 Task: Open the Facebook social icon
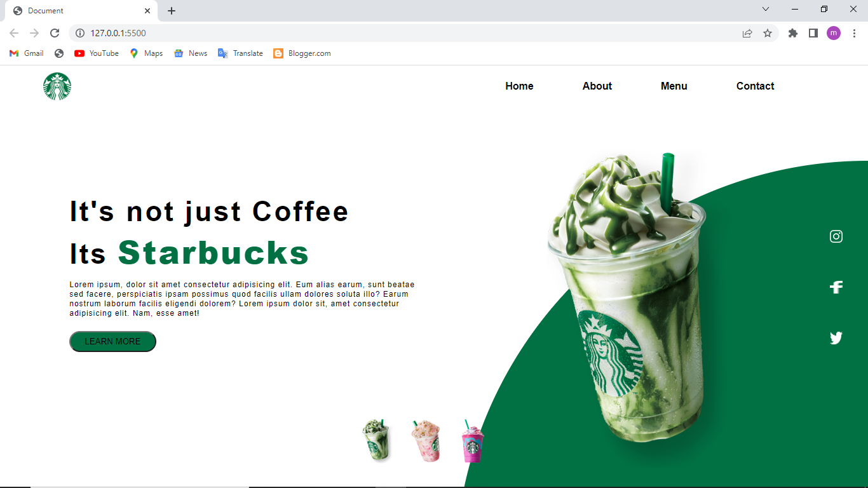click(836, 287)
